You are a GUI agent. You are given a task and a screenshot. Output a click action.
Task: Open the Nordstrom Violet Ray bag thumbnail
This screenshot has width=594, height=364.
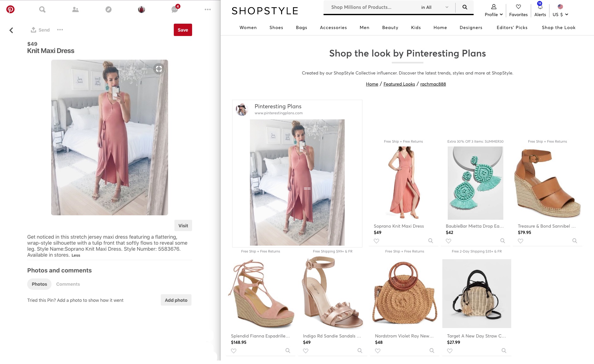[405, 294]
